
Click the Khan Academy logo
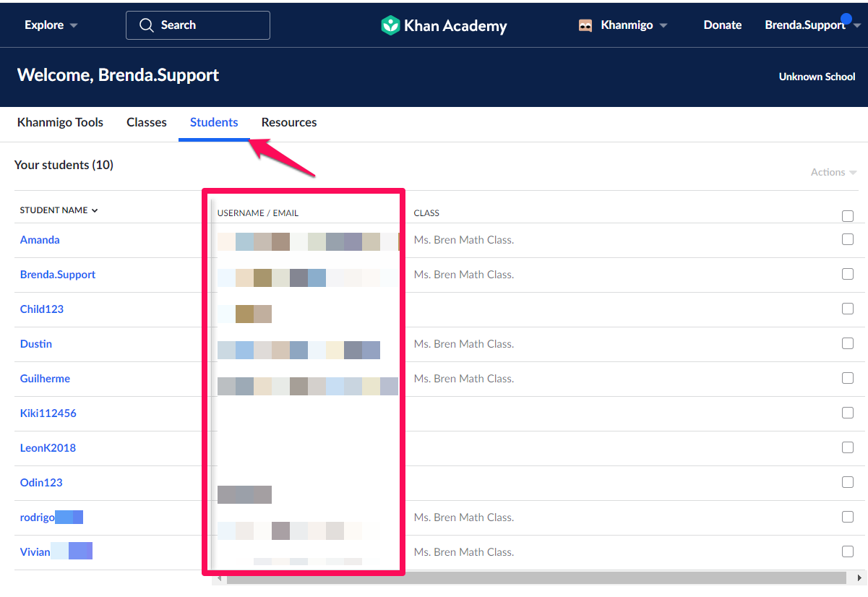(444, 25)
